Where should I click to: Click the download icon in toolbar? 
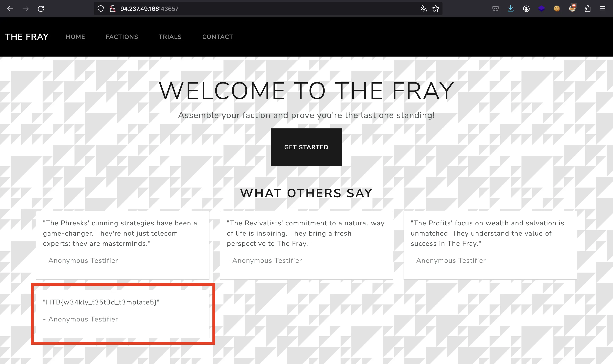(x=511, y=8)
